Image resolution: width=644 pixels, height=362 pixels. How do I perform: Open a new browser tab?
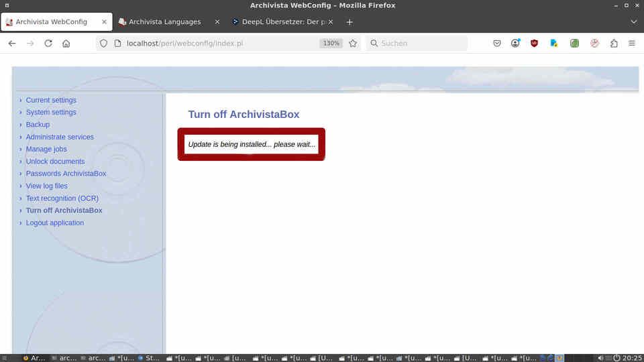pyautogui.click(x=350, y=22)
